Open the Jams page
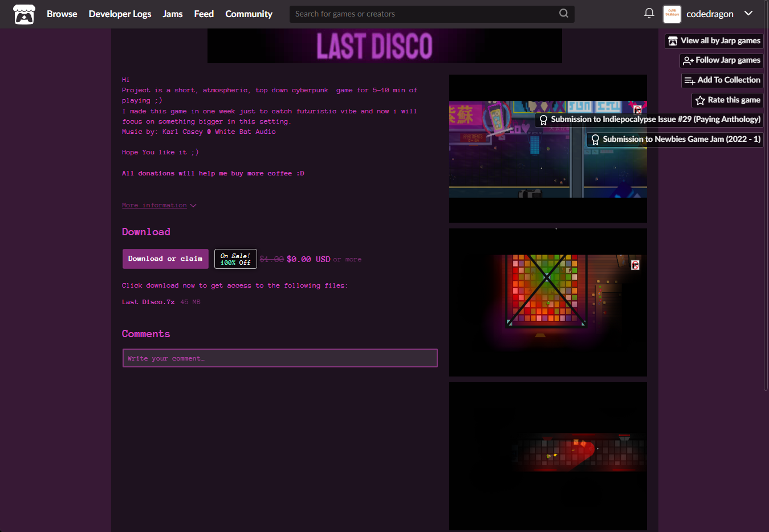The width and height of the screenshot is (769, 532). [173, 14]
